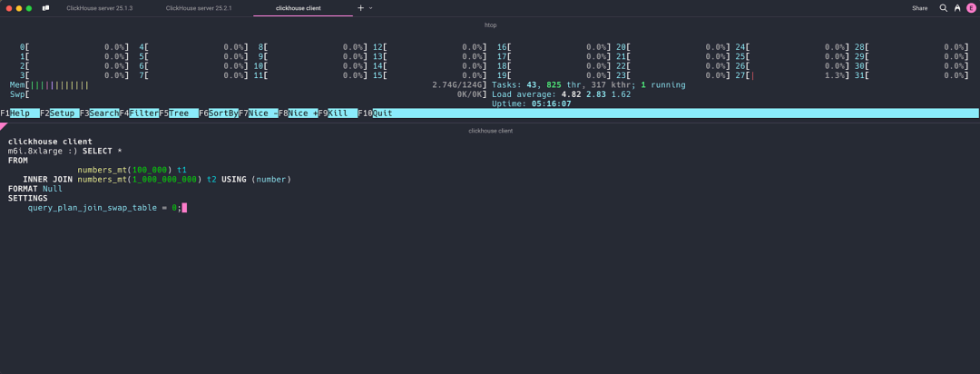
Task: Click F6 SortBy in htop bar
Action: (x=219, y=113)
